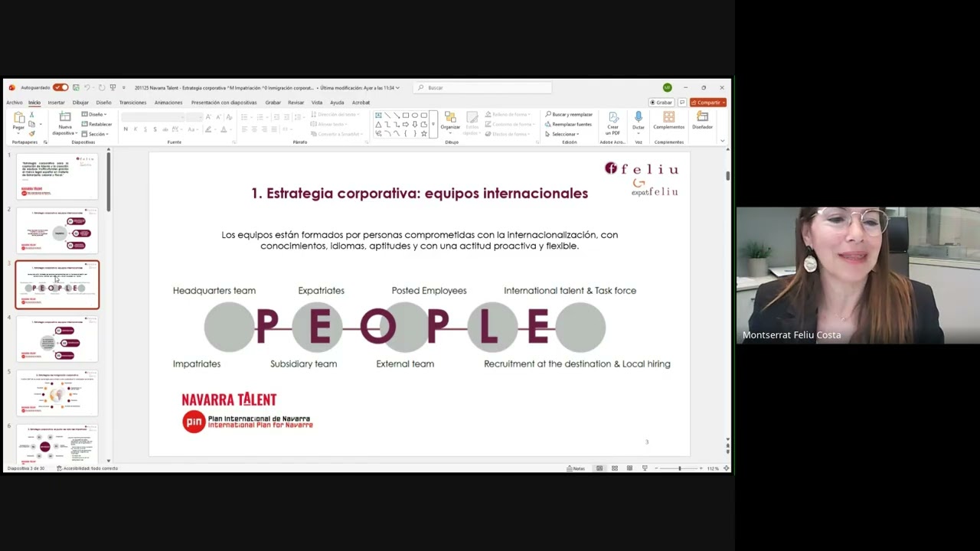Viewport: 980px width, 551px height.
Task: Open the Archivo menu
Action: tap(15, 103)
